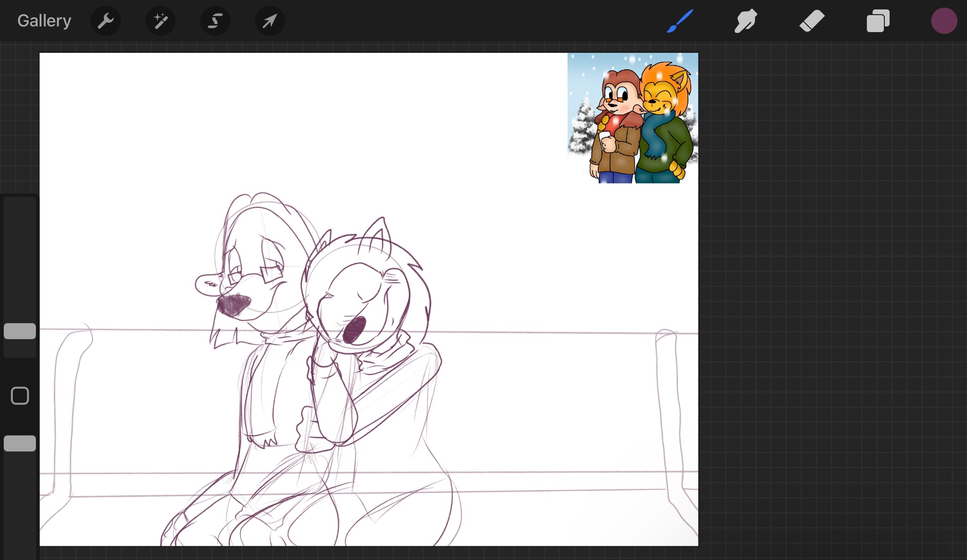Open the Layers panel icon
The width and height of the screenshot is (967, 560).
point(878,21)
